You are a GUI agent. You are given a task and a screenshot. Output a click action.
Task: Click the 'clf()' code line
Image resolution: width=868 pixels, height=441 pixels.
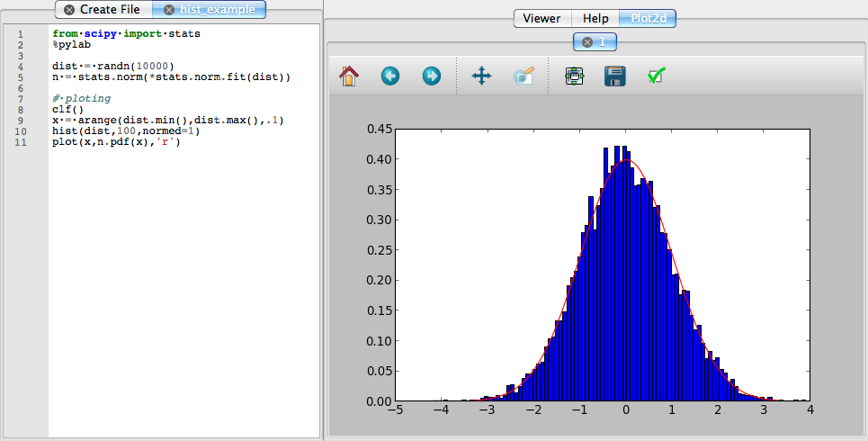point(68,110)
